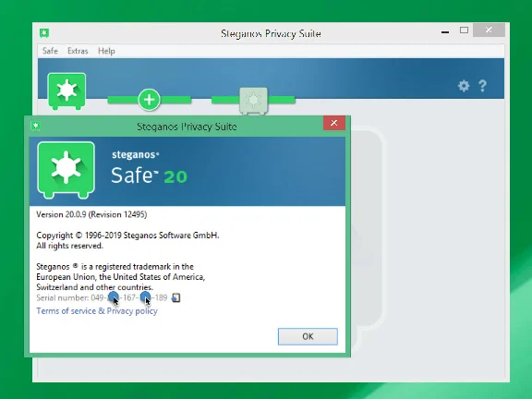Viewport: 532px width, 399px height.
Task: Close the main Steganos Privacy Suite window
Action: [489, 30]
